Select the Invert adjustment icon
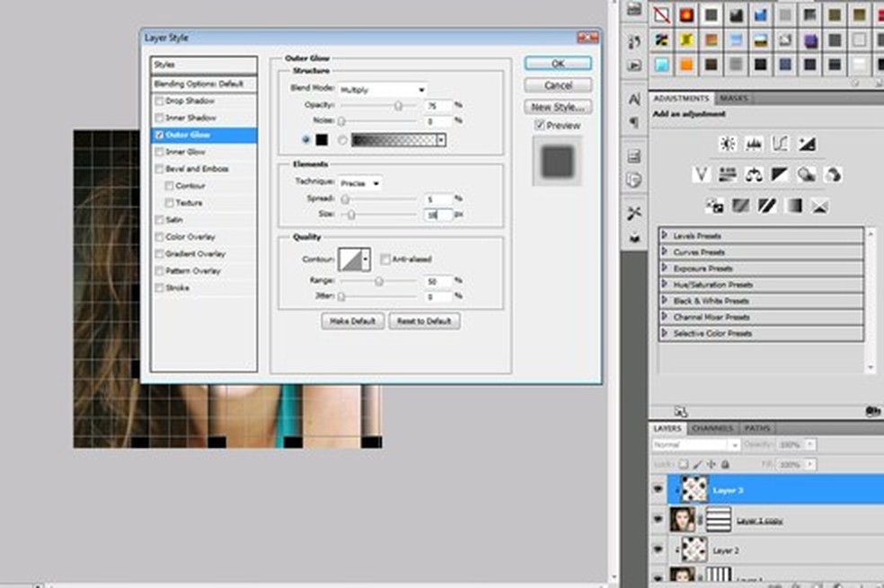 point(715,206)
